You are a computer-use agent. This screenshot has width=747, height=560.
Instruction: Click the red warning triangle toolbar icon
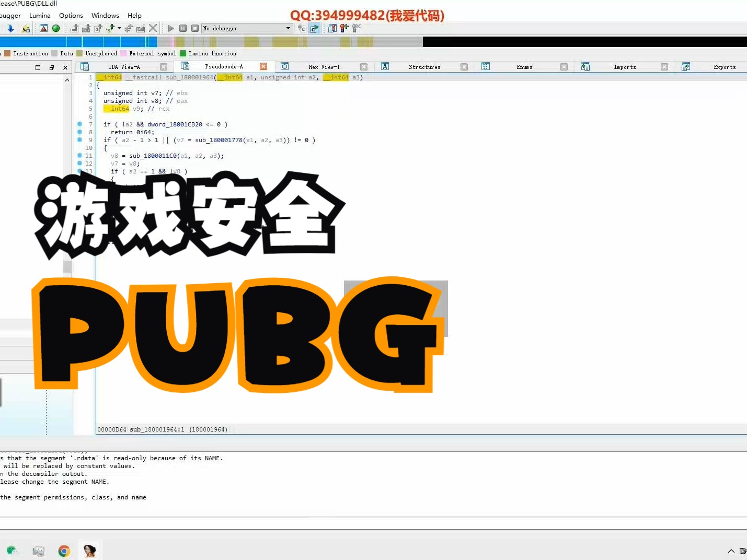[x=43, y=28]
